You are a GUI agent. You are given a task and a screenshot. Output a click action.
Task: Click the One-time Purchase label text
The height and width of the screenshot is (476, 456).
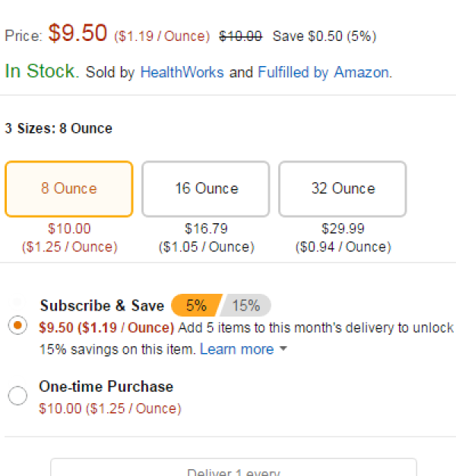pyautogui.click(x=106, y=386)
